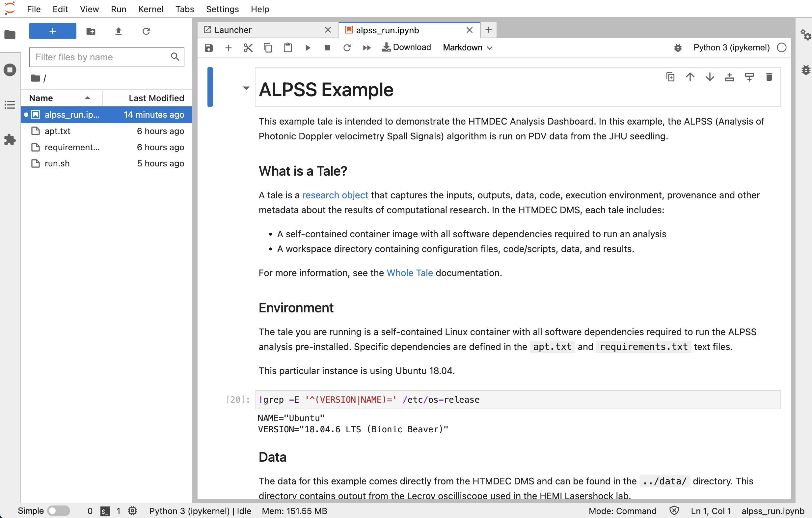Screen dimensions: 812x518
Task: Collapse the ALPSS Example heading cell
Action: [246, 88]
